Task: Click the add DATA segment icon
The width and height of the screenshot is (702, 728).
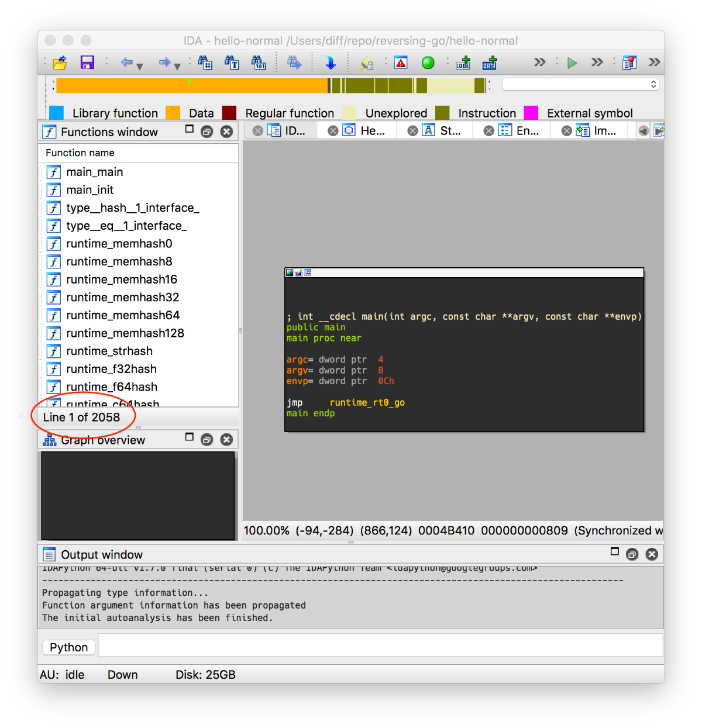Action: click(490, 63)
